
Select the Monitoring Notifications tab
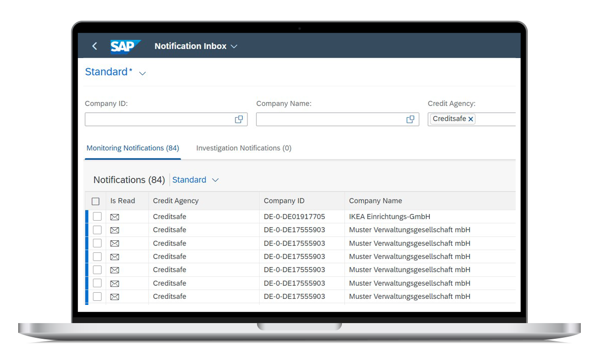132,148
